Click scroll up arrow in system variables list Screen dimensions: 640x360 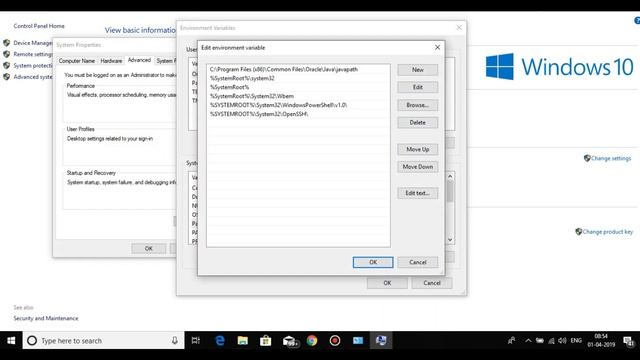[x=450, y=176]
